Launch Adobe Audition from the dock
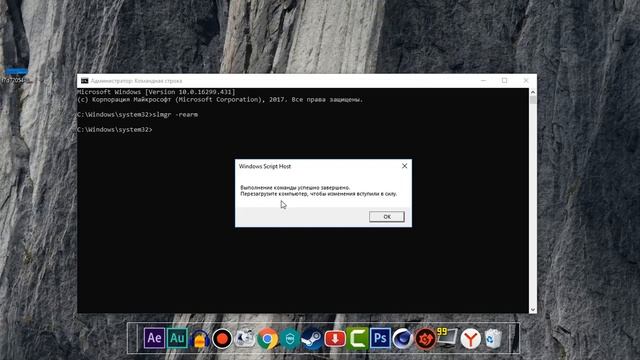Viewport: 640px width, 360px height. (177, 338)
